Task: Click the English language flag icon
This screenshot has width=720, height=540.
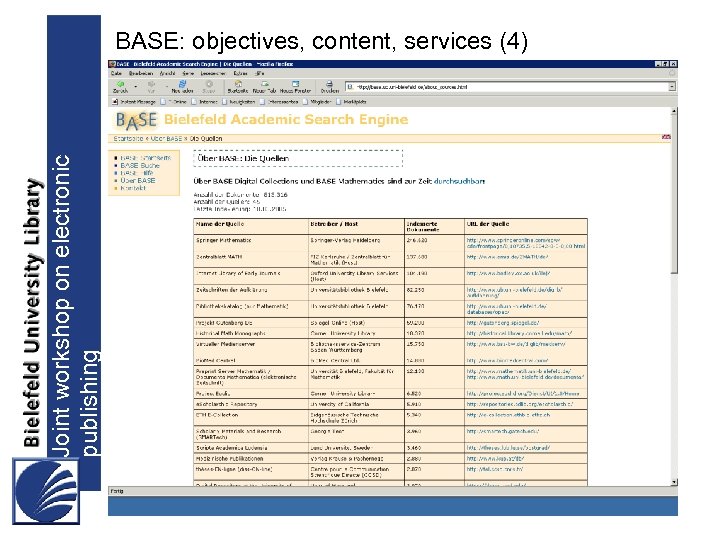Action: point(666,137)
